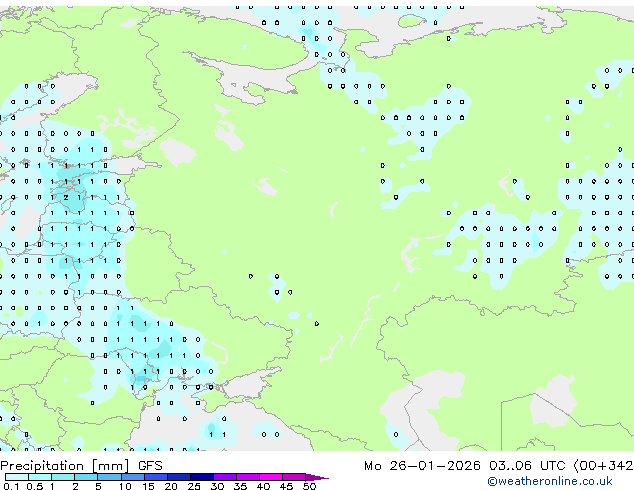Click the 20 to 25 mm dark blue swatch
This screenshot has height=490, width=634.
pyautogui.click(x=179, y=477)
